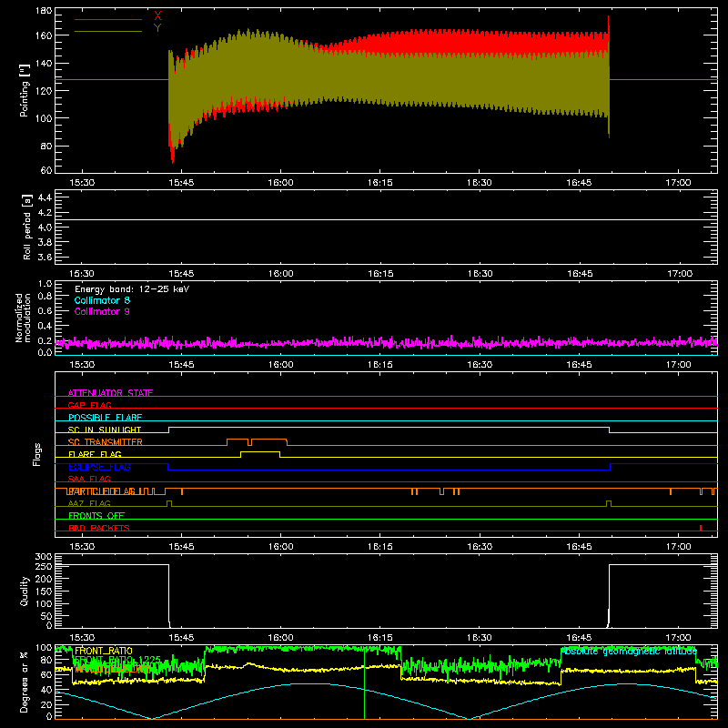Click the red X legend line sample
This screenshot has height=728, width=728.
tap(108, 19)
